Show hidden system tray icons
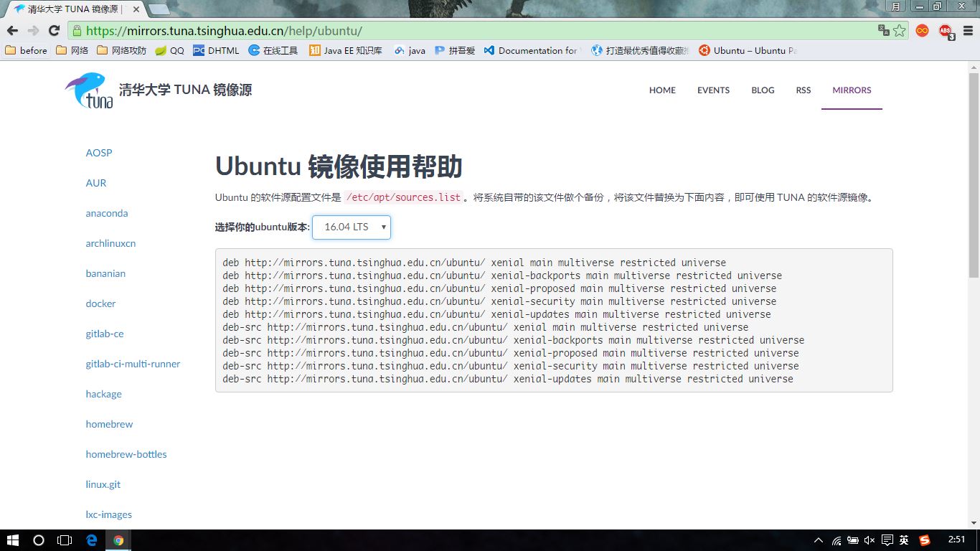Screen dimensions: 980x551 (819, 540)
